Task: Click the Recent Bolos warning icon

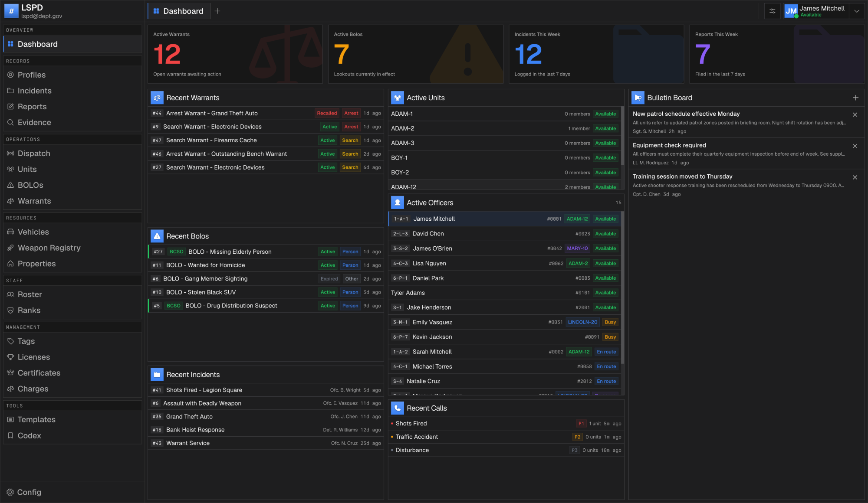Action: tap(157, 236)
